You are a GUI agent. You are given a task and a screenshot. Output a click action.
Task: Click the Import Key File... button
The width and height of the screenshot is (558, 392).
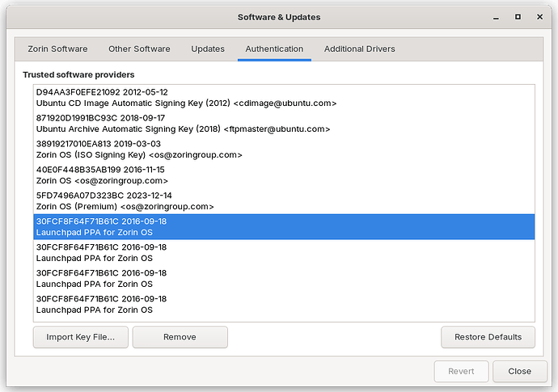pyautogui.click(x=81, y=337)
